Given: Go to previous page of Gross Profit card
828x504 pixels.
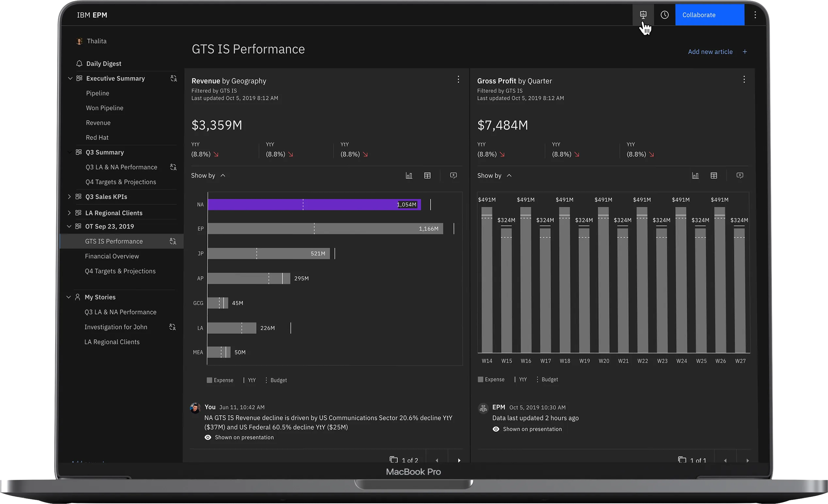Looking at the screenshot, I should [x=725, y=460].
